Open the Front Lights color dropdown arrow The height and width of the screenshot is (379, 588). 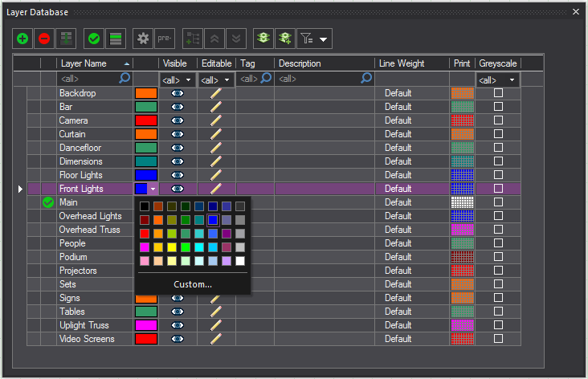(x=153, y=189)
